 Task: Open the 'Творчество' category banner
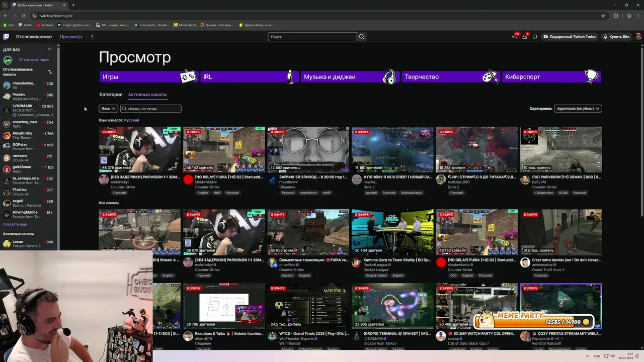450,77
